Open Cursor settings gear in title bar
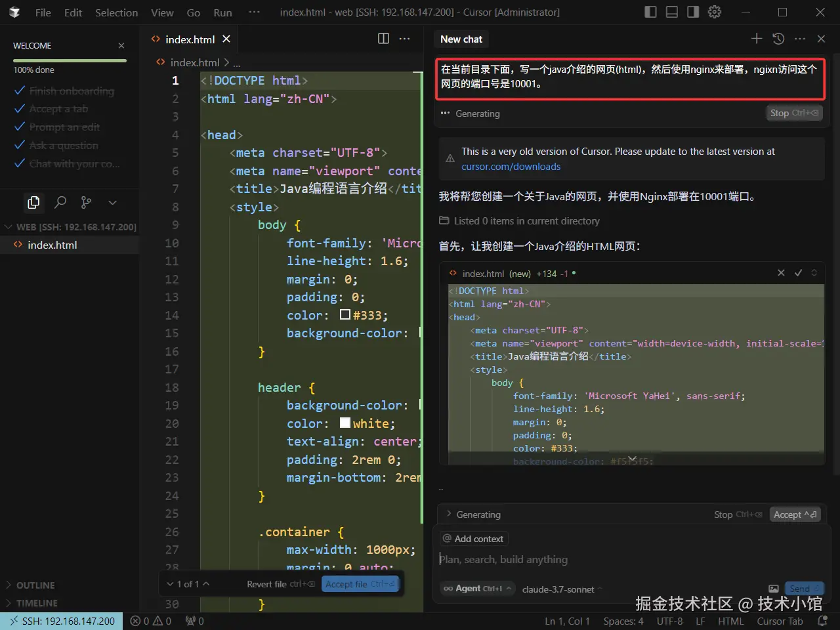Image resolution: width=840 pixels, height=630 pixels. click(715, 12)
